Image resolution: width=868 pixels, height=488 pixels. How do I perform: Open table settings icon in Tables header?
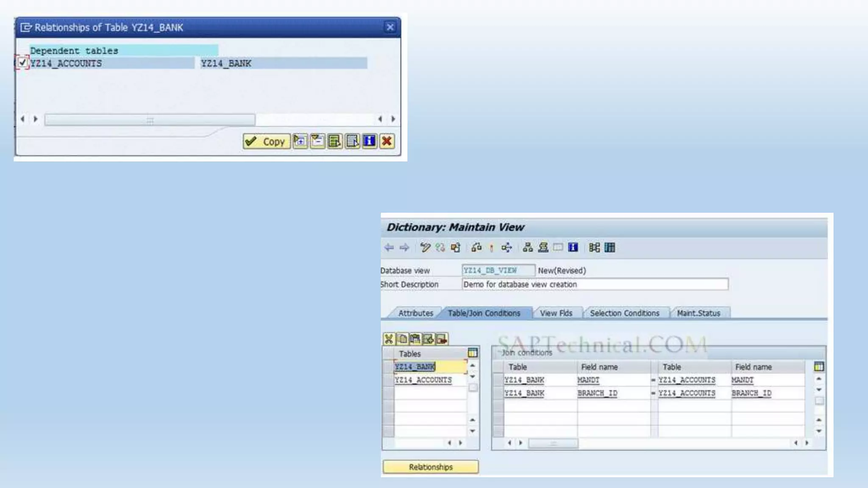tap(473, 353)
